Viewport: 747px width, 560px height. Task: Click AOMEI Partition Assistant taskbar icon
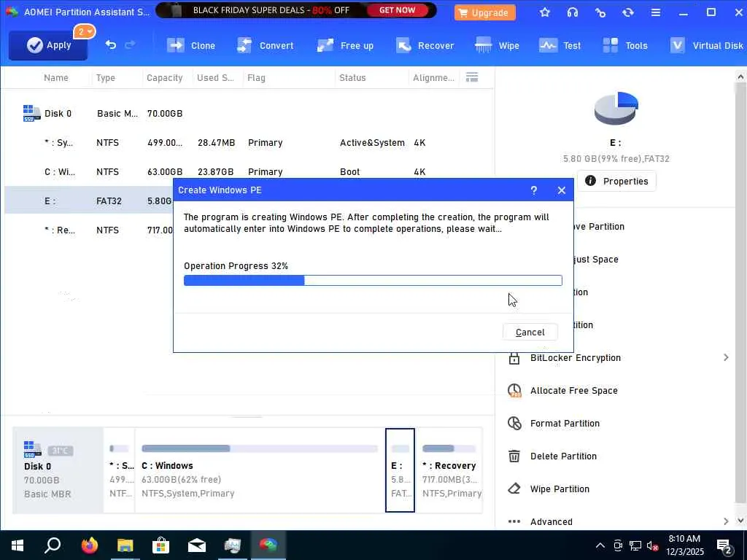point(268,545)
